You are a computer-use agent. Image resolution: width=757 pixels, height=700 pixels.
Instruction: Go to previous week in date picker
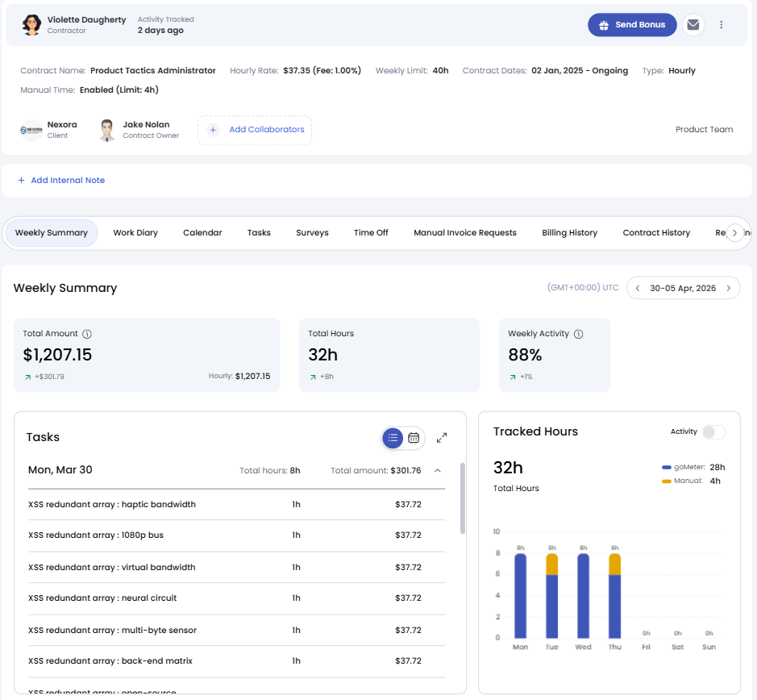pyautogui.click(x=638, y=288)
